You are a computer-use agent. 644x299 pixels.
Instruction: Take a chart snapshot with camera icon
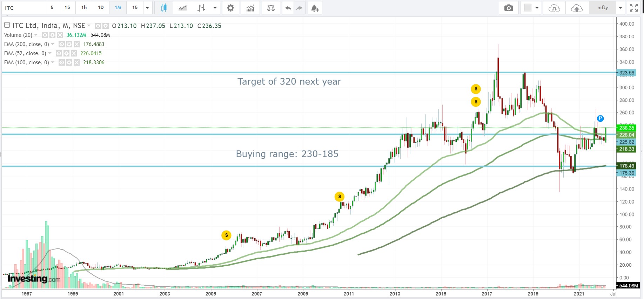click(509, 8)
